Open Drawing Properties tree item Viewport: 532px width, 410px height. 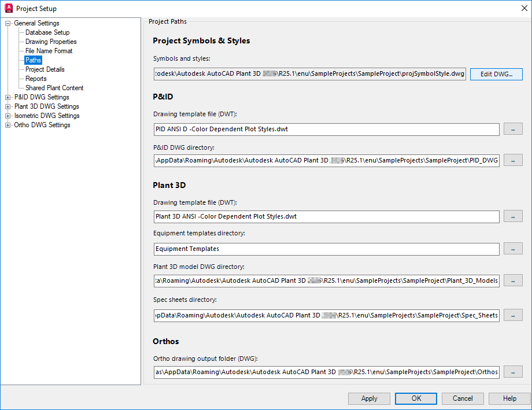coord(51,42)
